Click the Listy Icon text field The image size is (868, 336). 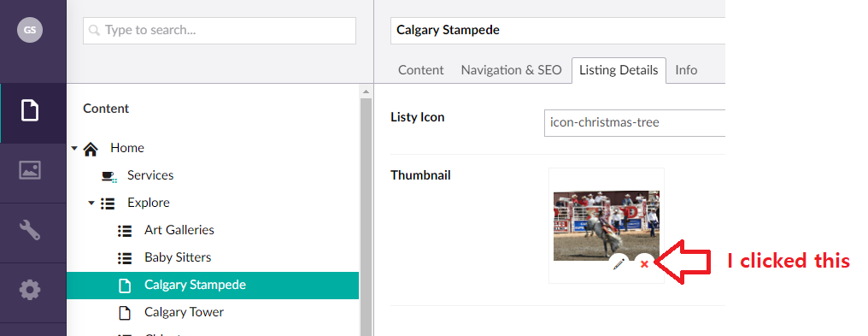click(635, 122)
